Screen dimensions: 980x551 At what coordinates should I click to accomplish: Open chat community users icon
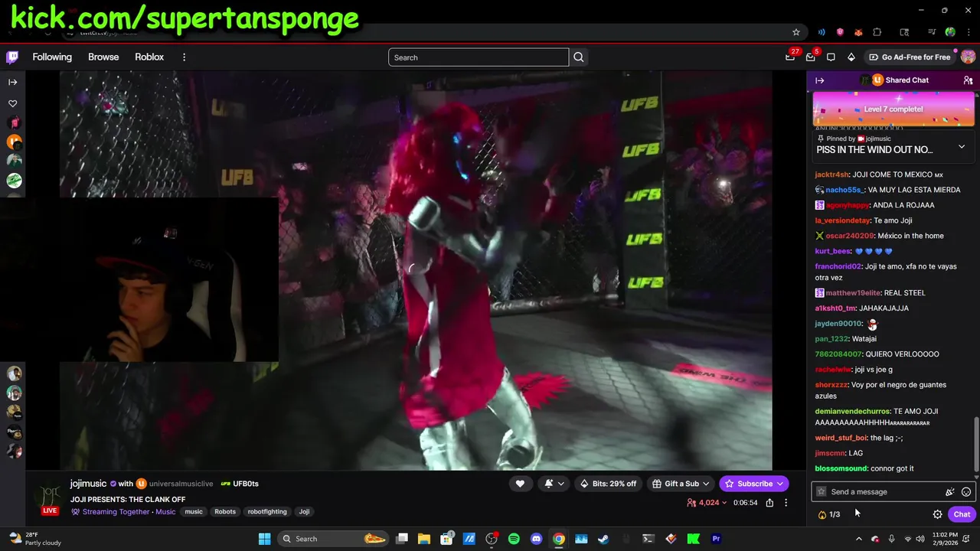tap(968, 80)
